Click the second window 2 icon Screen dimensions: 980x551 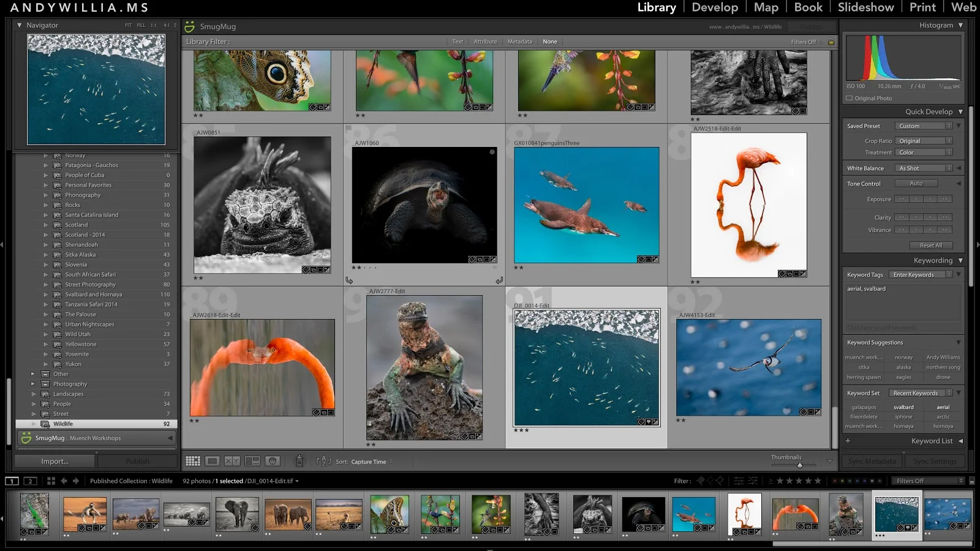pyautogui.click(x=31, y=481)
